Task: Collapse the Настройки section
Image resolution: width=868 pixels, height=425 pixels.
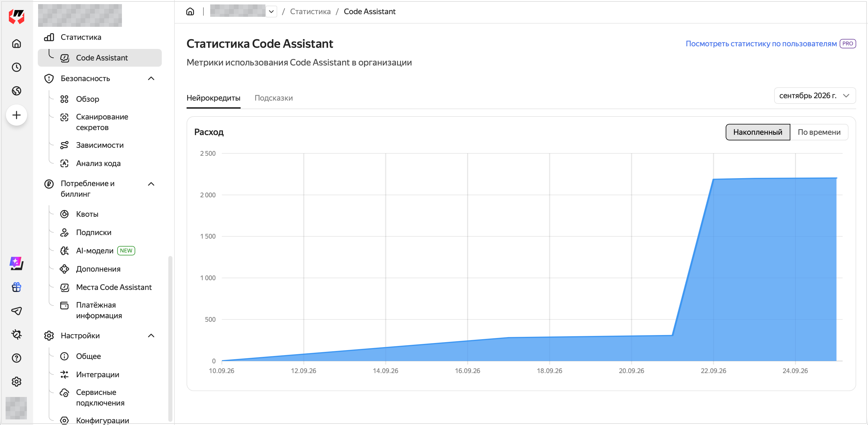Action: pos(151,336)
